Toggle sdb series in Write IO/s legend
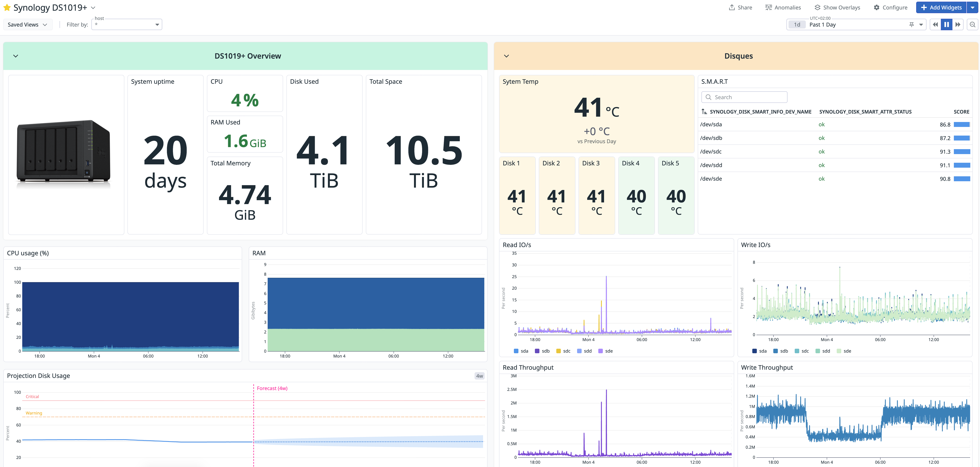Viewport: 980px width, 467px height. click(781, 351)
